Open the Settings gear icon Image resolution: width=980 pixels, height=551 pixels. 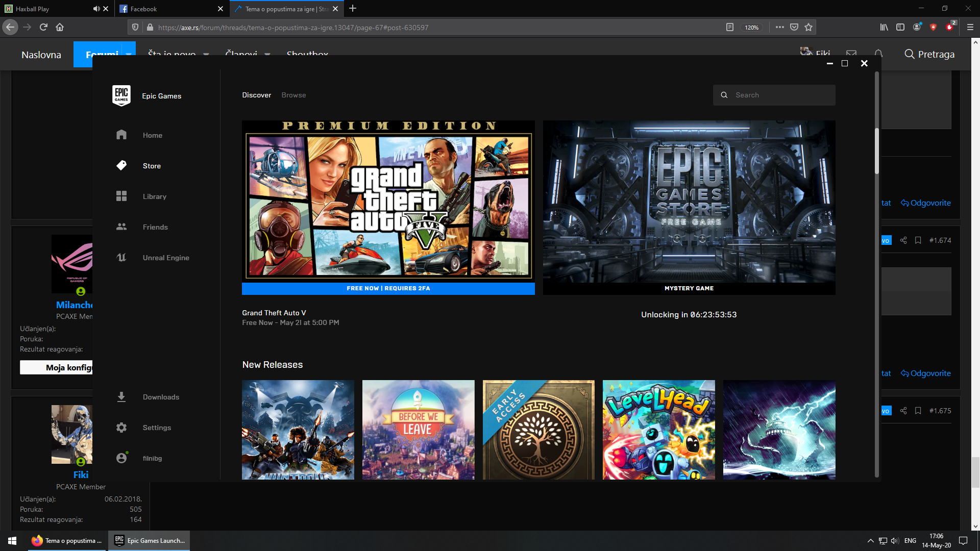click(121, 428)
